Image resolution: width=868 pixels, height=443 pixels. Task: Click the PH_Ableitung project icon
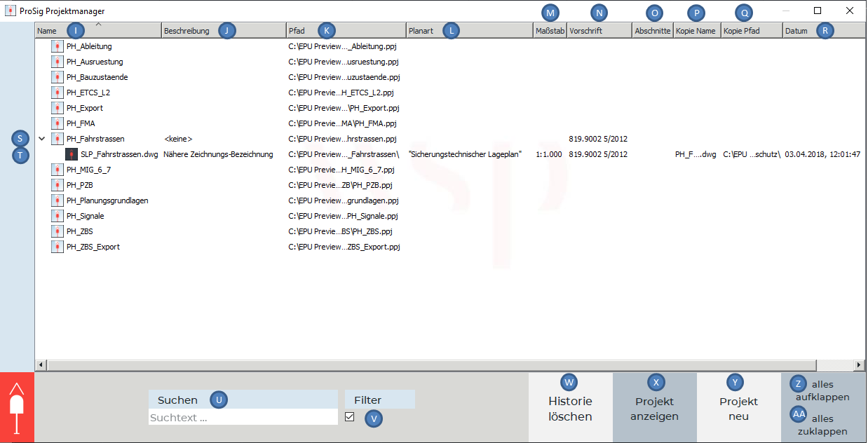coord(57,46)
